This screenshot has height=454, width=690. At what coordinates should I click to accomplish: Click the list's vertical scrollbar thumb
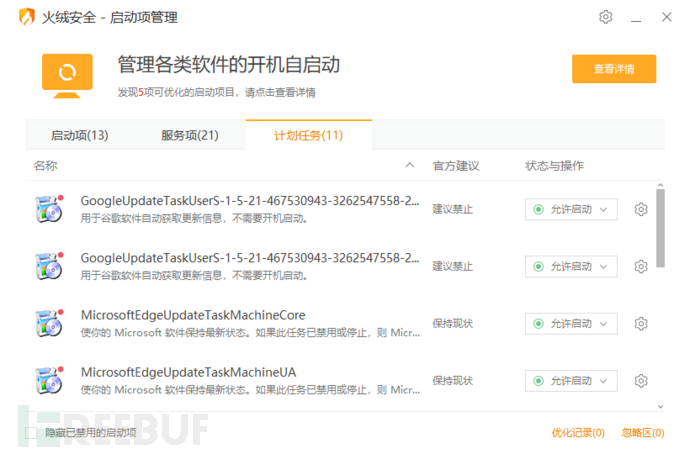660,228
